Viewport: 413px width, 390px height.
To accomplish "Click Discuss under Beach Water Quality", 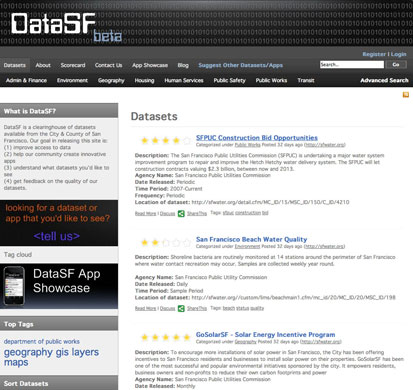I will [167, 309].
